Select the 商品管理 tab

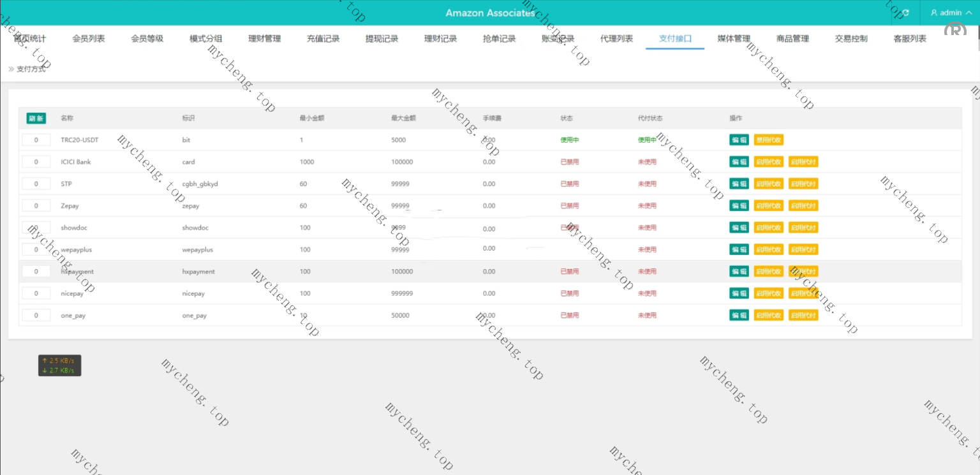pyautogui.click(x=792, y=39)
